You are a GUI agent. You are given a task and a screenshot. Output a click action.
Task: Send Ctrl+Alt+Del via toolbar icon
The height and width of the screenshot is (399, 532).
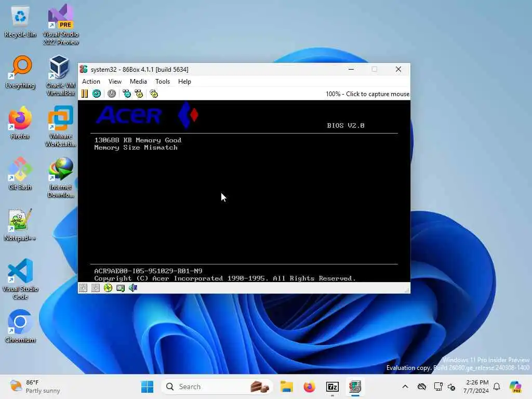click(x=127, y=94)
